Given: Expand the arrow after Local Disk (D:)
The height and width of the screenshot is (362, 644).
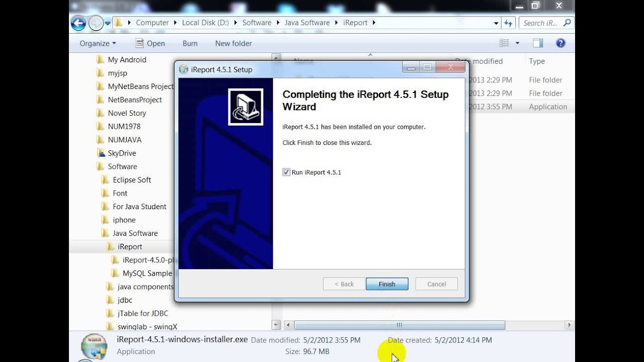Looking at the screenshot, I should click(x=236, y=23).
